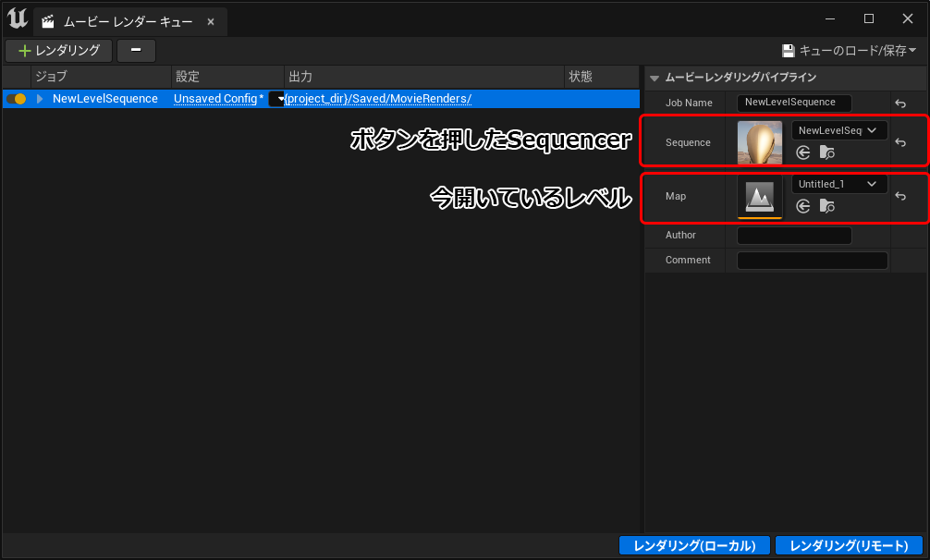Open the Unsaved Config preset dropdown arrow
The height and width of the screenshot is (560, 930).
click(x=277, y=99)
